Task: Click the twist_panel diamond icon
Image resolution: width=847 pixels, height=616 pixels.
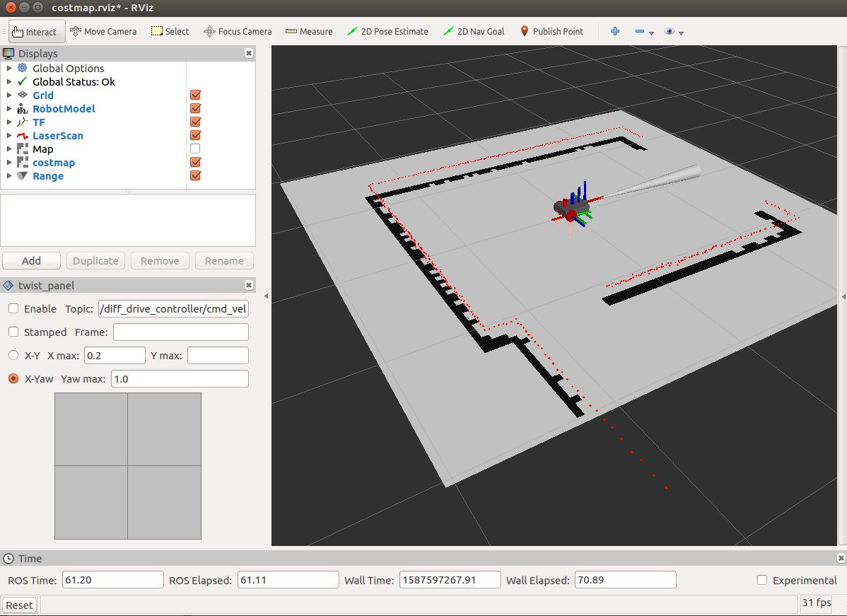Action: coord(8,285)
